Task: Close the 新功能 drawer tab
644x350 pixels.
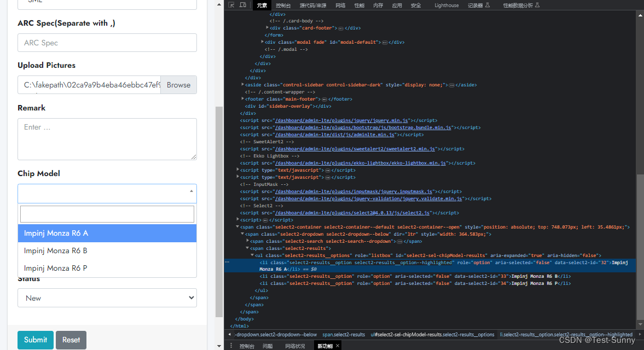Action: 338,346
